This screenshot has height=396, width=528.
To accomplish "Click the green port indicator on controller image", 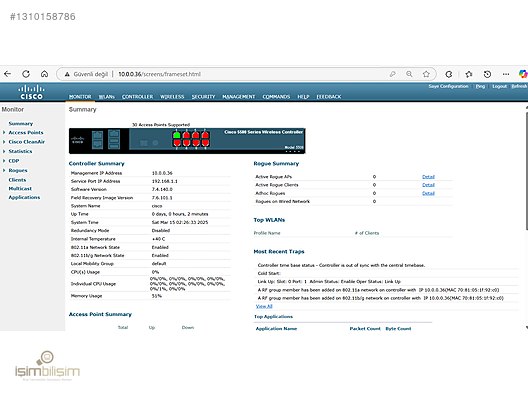I will [x=177, y=135].
